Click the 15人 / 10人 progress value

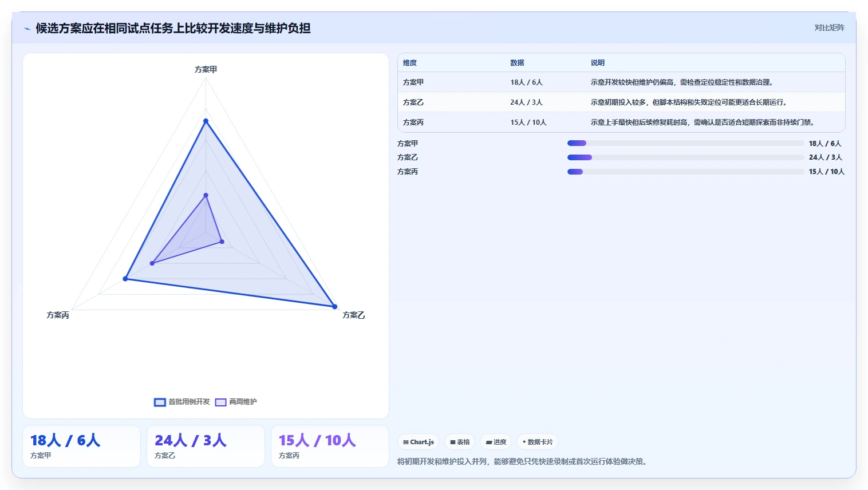[x=827, y=172]
